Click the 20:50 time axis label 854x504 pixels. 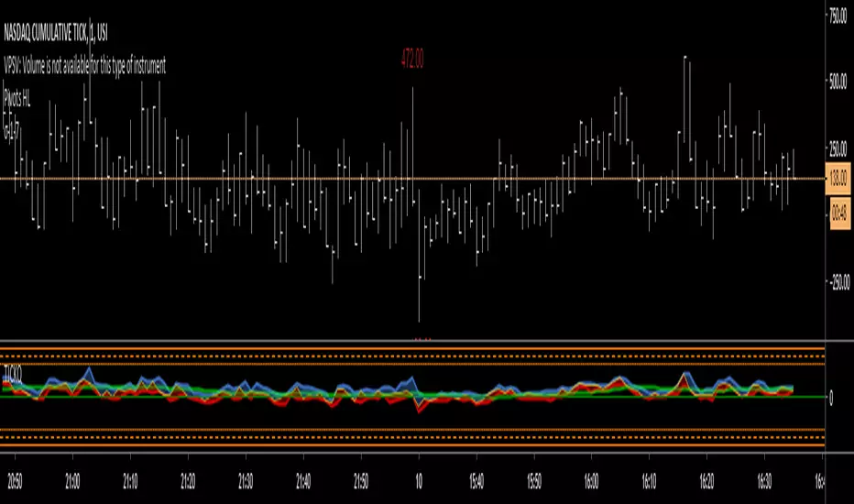coord(15,482)
